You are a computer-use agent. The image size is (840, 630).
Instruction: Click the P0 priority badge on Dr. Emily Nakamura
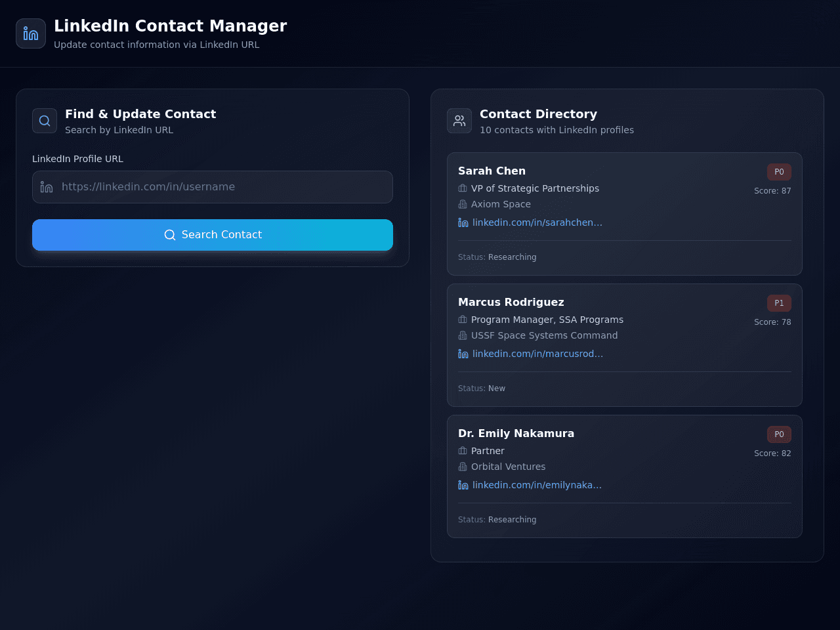pos(779,434)
